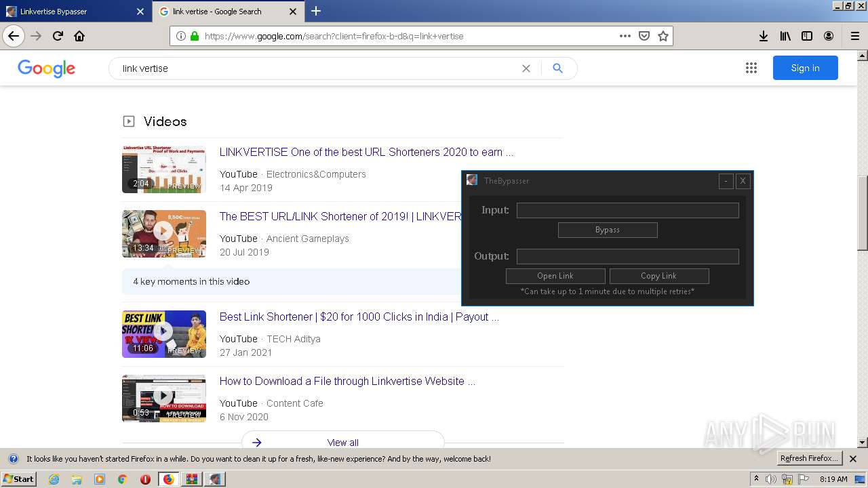Viewport: 868px width, 488px height.
Task: Open LINKVERTISE One of the best URL Shorteners video
Action: pyautogui.click(x=366, y=152)
